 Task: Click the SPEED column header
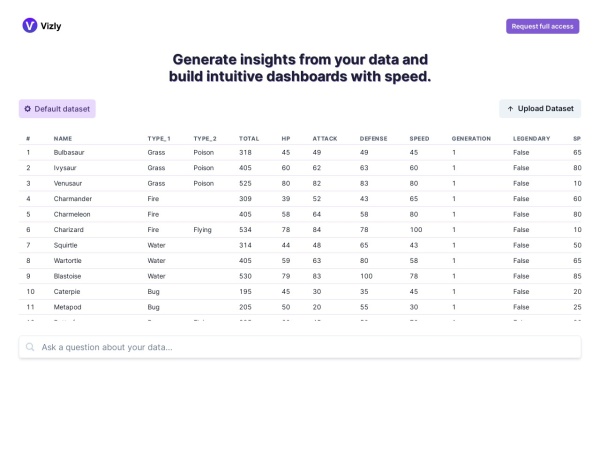point(420,138)
